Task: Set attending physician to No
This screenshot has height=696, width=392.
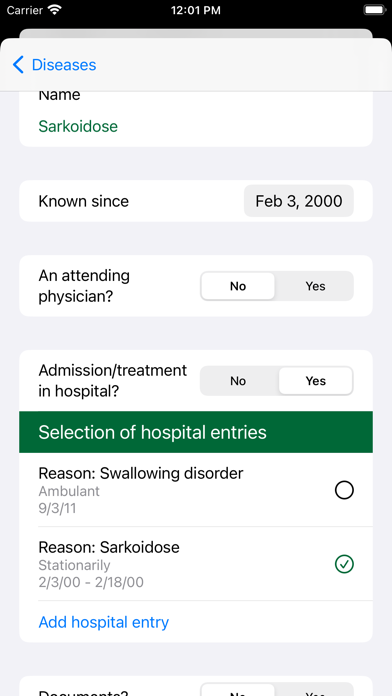Action: coord(238,286)
